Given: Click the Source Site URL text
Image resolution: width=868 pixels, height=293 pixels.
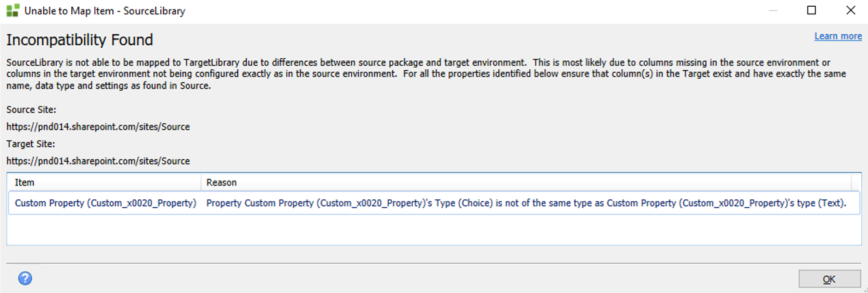Looking at the screenshot, I should coord(98,127).
